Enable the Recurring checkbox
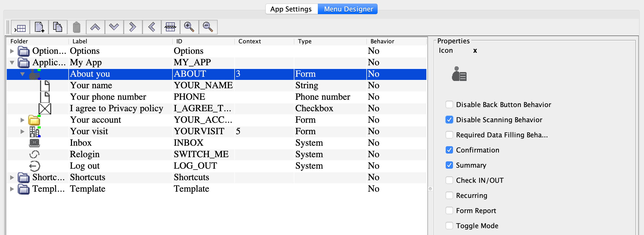This screenshot has width=644, height=235. (x=449, y=196)
